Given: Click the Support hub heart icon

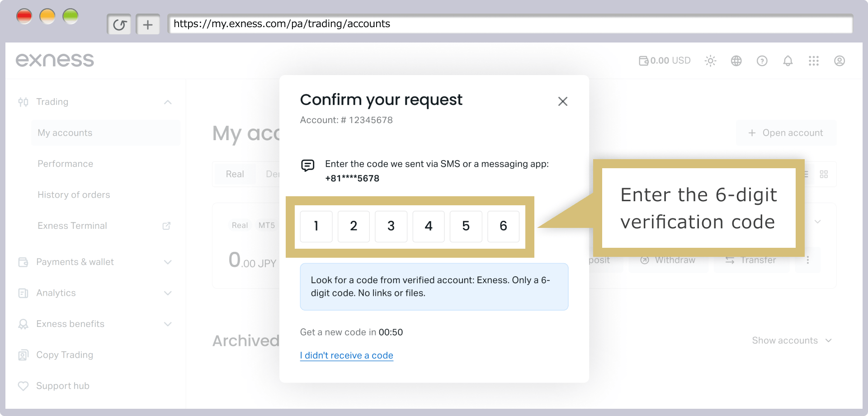Looking at the screenshot, I should [23, 386].
